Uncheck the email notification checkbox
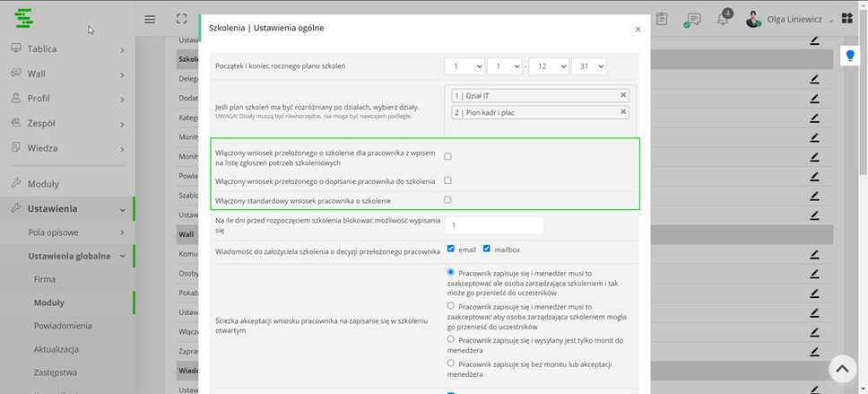This screenshot has height=394, width=868. pos(451,250)
